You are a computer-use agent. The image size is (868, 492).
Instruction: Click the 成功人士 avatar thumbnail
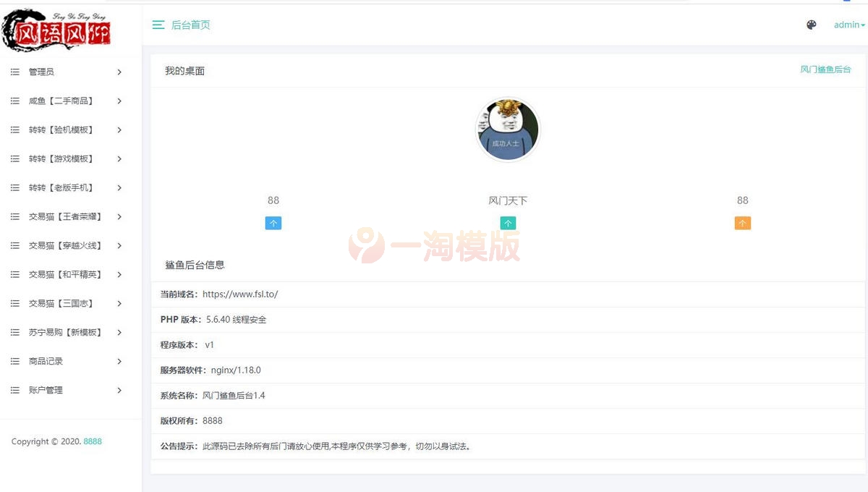[508, 129]
